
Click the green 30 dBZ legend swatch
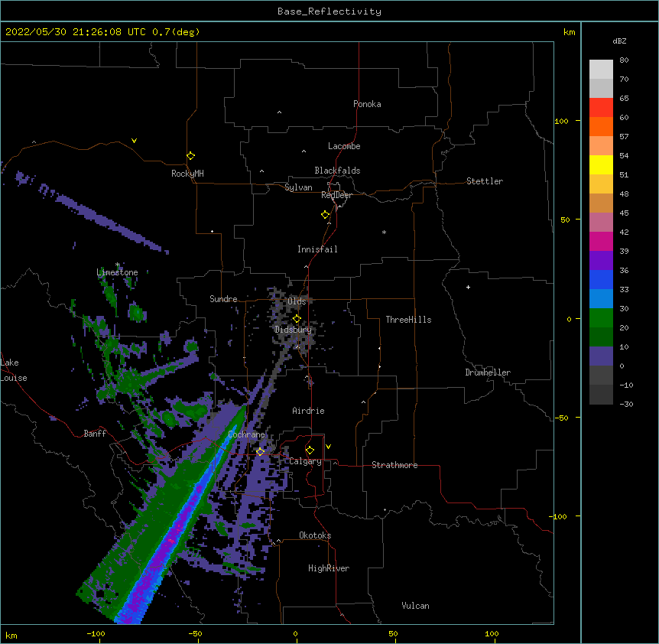coord(601,318)
